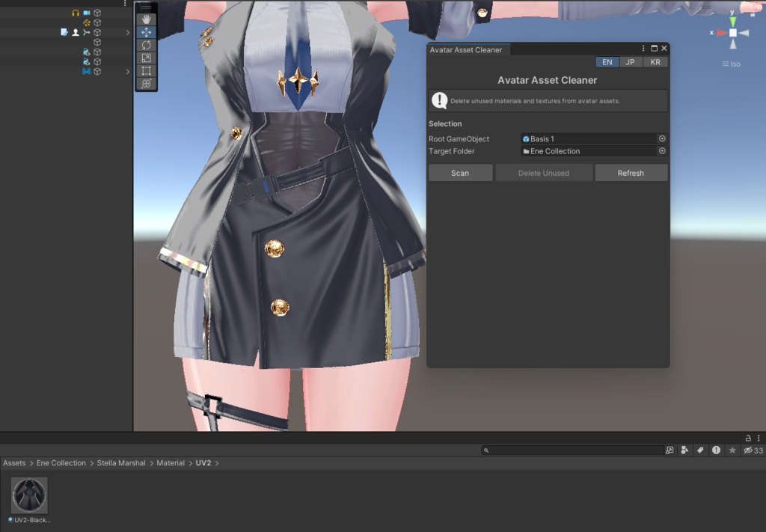Click the cube icon beside the camera icon

[x=97, y=13]
